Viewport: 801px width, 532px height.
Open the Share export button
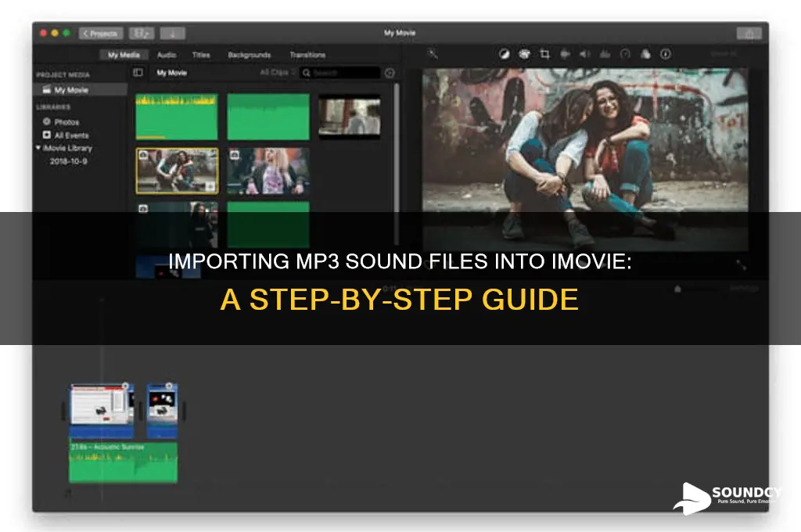coord(749,34)
